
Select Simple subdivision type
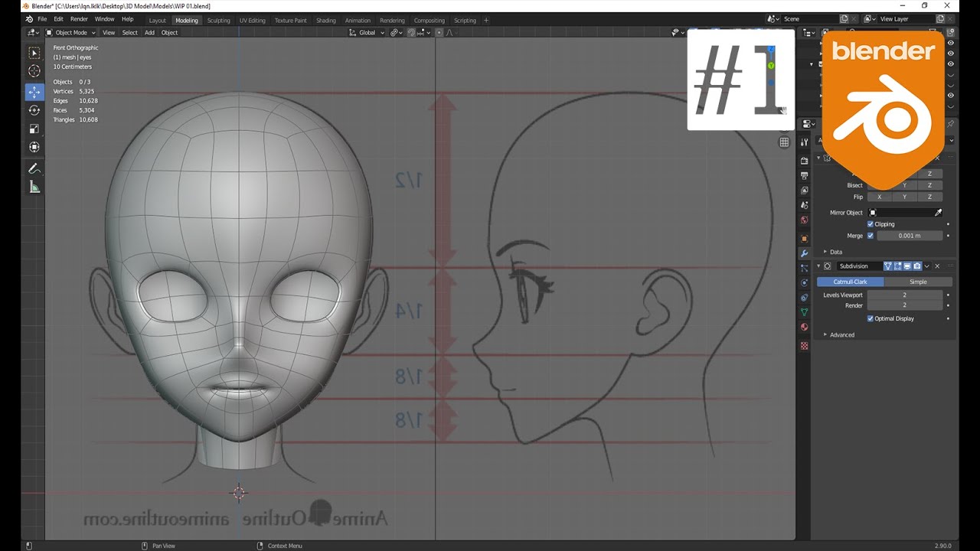pos(918,282)
